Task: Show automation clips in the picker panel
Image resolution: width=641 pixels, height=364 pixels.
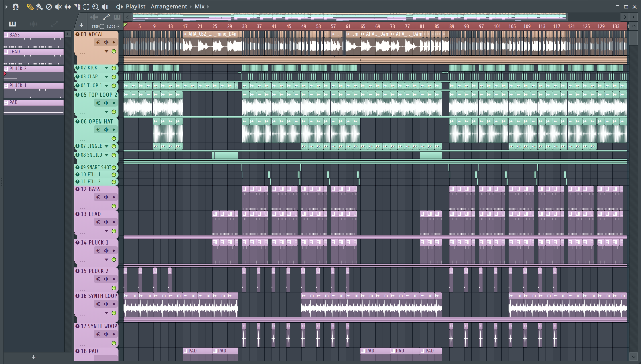Action: click(x=55, y=24)
